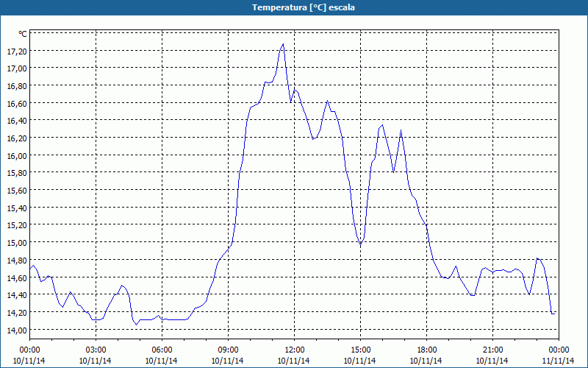Screen dimensions: 588x368
Task: Click the 17,00 y-axis label
Action: pos(17,68)
